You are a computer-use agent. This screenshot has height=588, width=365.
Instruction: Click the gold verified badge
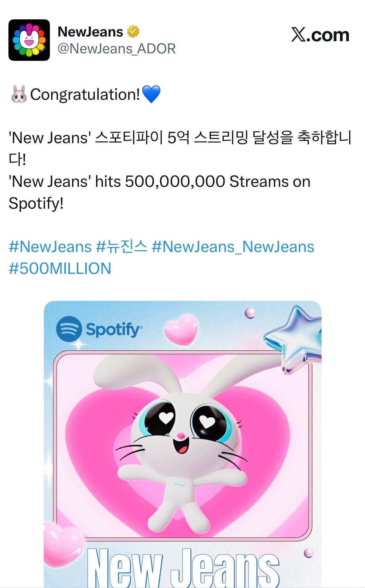[x=133, y=32]
